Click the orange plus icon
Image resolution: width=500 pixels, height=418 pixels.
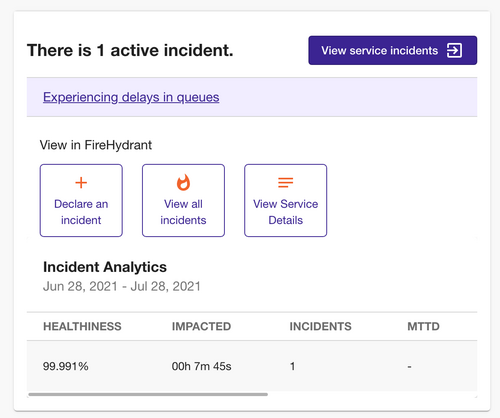(81, 182)
